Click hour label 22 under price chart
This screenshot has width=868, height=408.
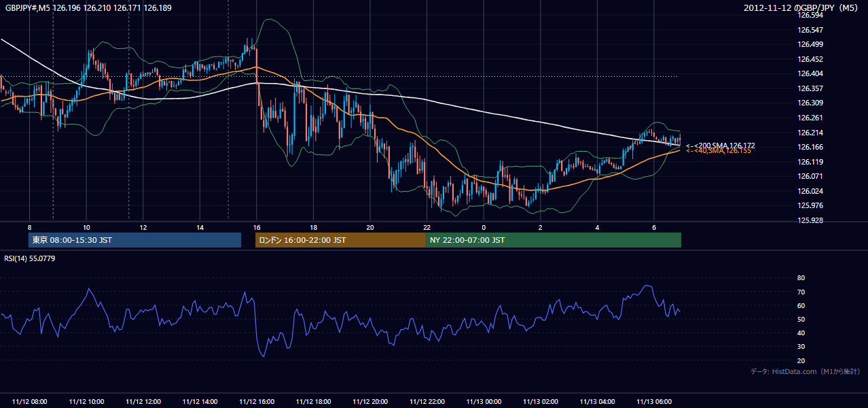(427, 227)
